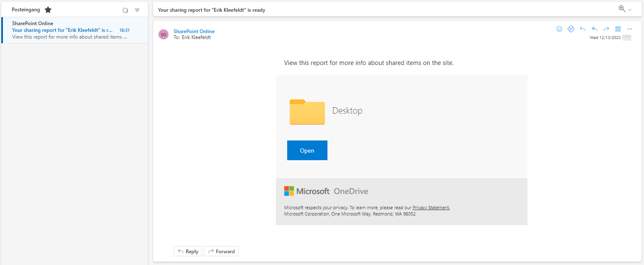Open the filter menu in message list
644x265 pixels.
point(137,10)
